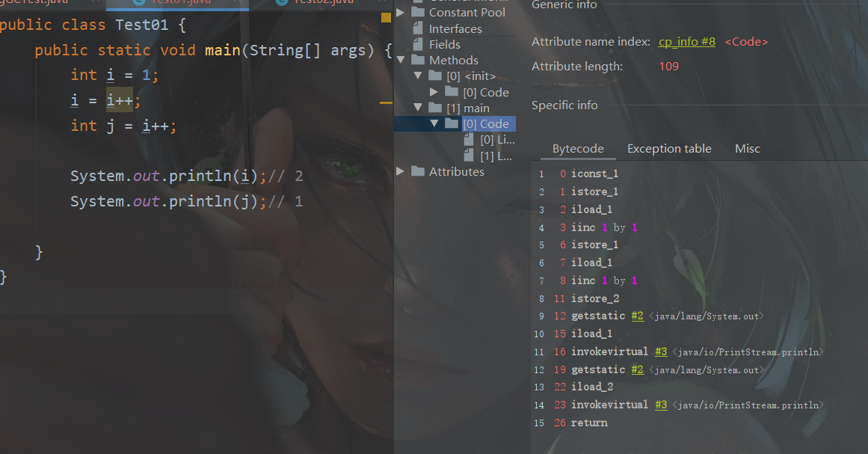Screen dimensions: 868x454
Task: Click the [0] <init> folder icon
Action: tap(436, 76)
